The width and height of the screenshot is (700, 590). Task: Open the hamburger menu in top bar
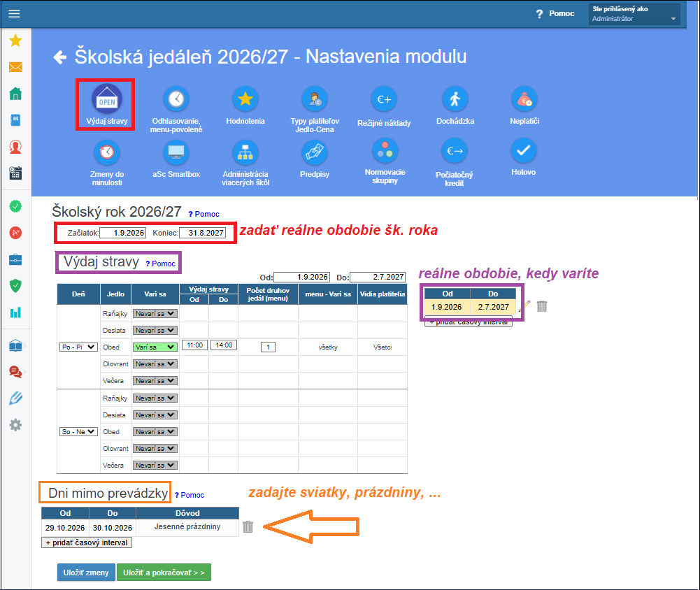pos(14,13)
